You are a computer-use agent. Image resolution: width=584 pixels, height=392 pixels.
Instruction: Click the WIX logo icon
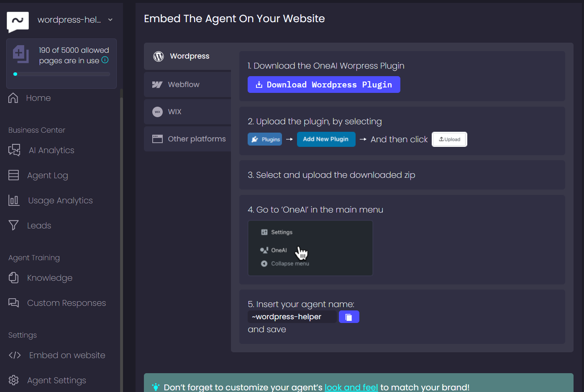coord(157,112)
